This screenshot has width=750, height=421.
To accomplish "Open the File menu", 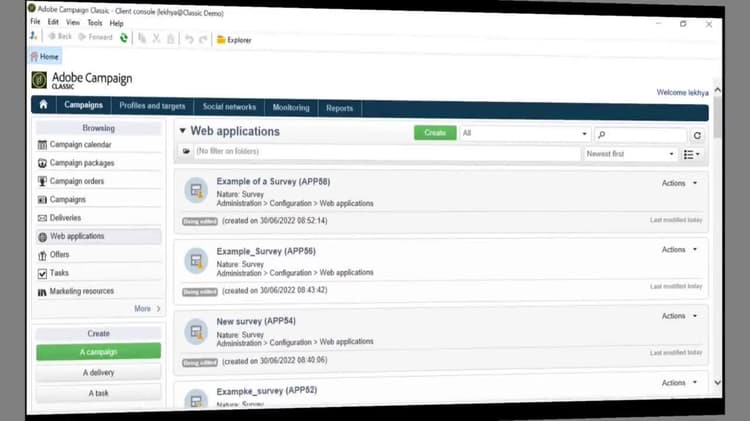I will (35, 22).
